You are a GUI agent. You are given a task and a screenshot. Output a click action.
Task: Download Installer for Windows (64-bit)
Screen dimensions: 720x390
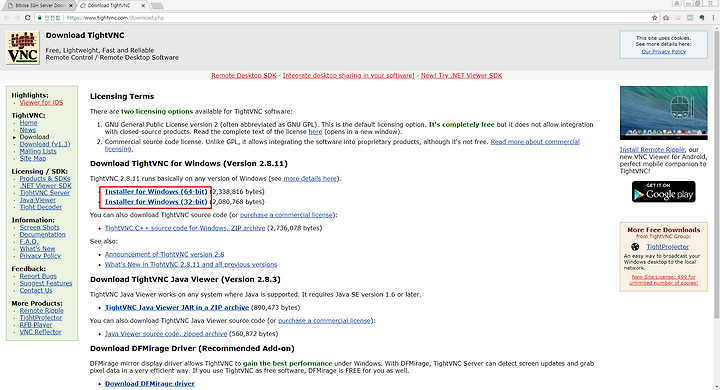[156, 192]
